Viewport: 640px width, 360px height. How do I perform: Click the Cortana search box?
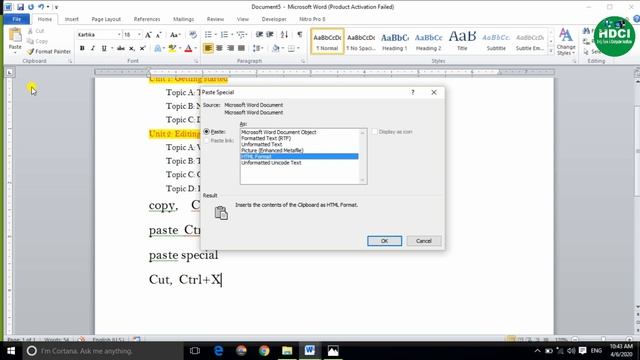[x=103, y=351]
